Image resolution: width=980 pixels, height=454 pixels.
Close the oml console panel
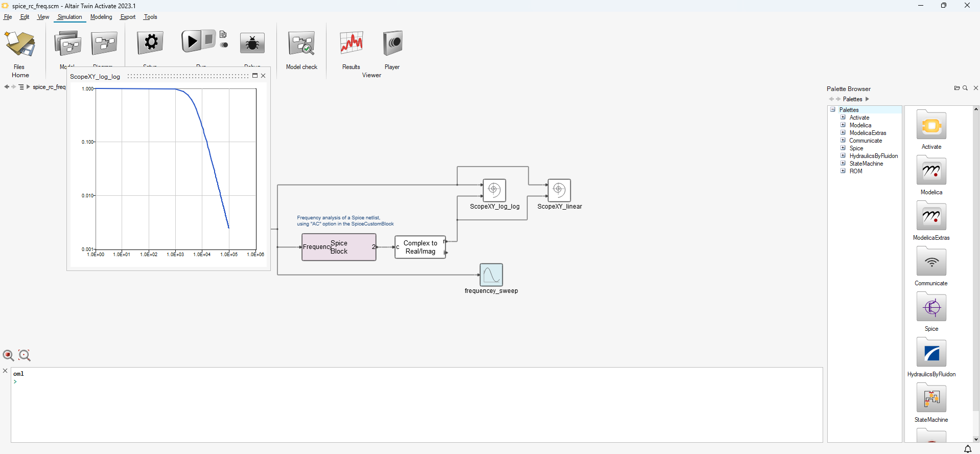pyautogui.click(x=5, y=371)
